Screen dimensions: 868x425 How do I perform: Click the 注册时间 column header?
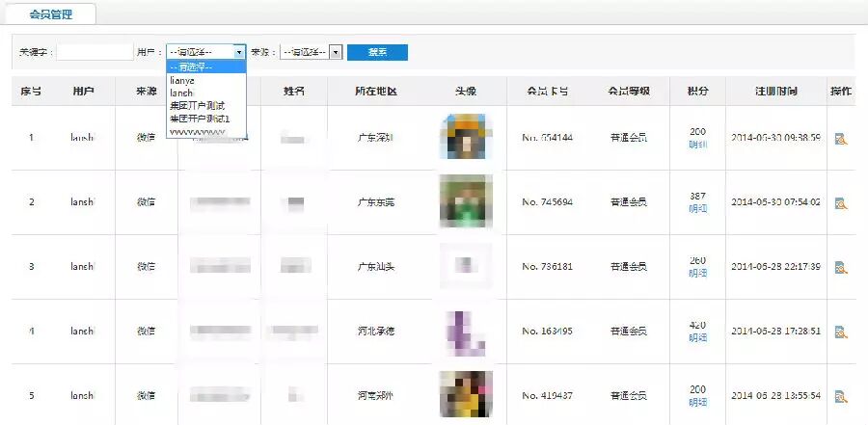[x=776, y=92]
